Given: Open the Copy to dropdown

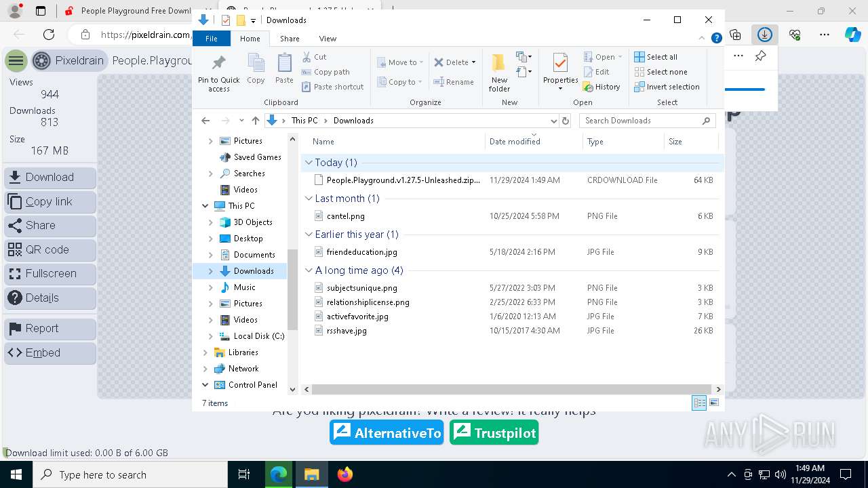Looking at the screenshot, I should 400,82.
